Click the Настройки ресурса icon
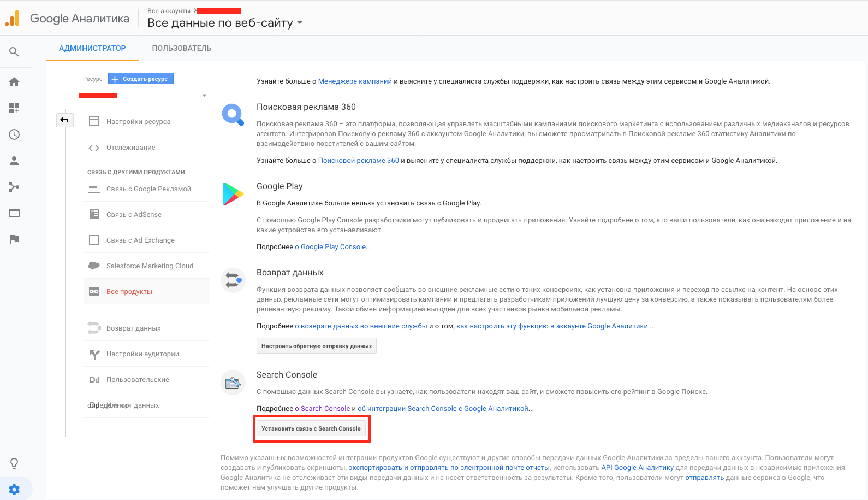The image size is (868, 500). (x=94, y=121)
